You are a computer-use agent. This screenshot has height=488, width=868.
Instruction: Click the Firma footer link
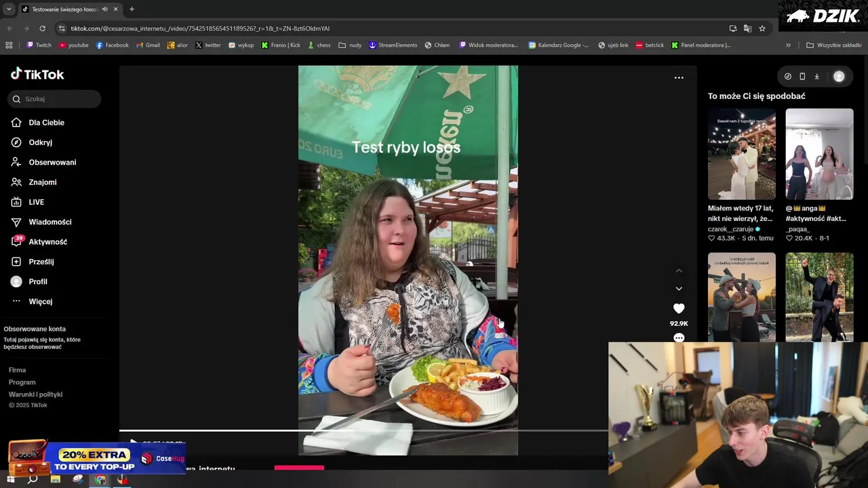[x=17, y=370]
